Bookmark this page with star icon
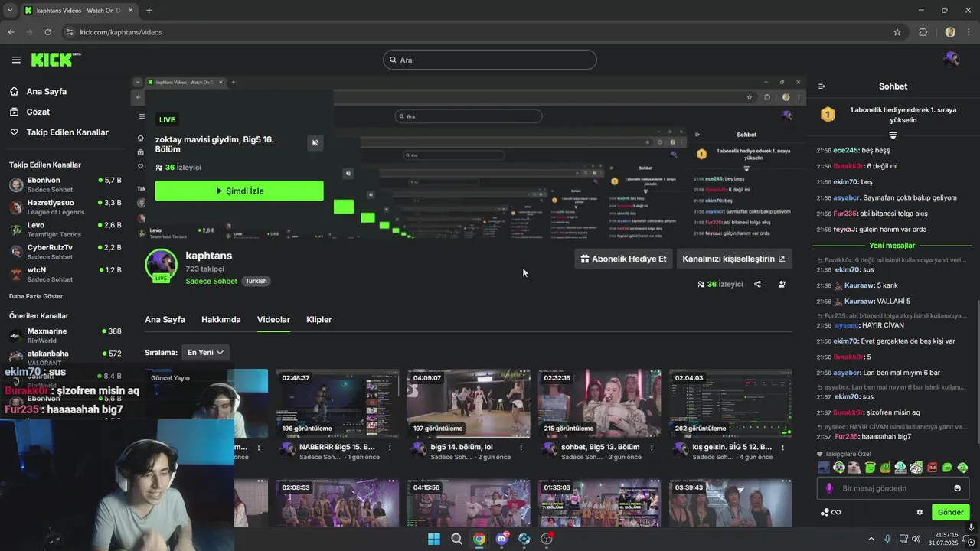This screenshot has width=980, height=551. [x=897, y=32]
